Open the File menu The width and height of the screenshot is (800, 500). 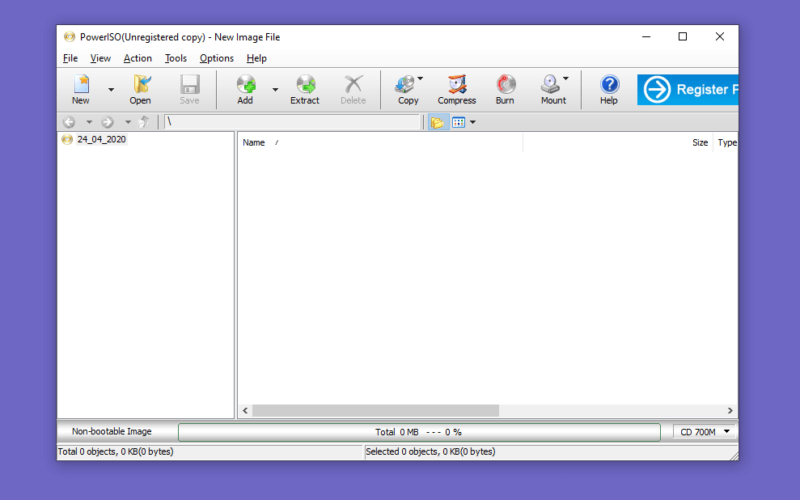pos(70,58)
